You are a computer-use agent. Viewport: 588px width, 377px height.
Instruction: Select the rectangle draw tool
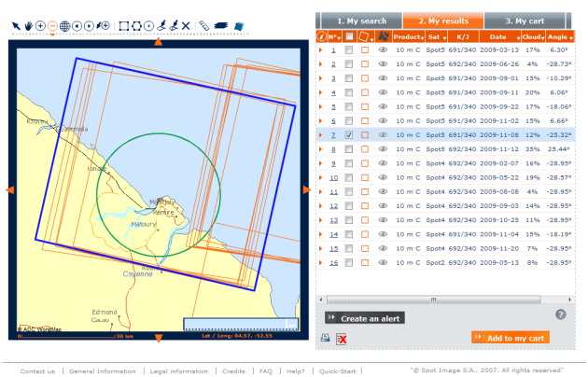click(123, 26)
